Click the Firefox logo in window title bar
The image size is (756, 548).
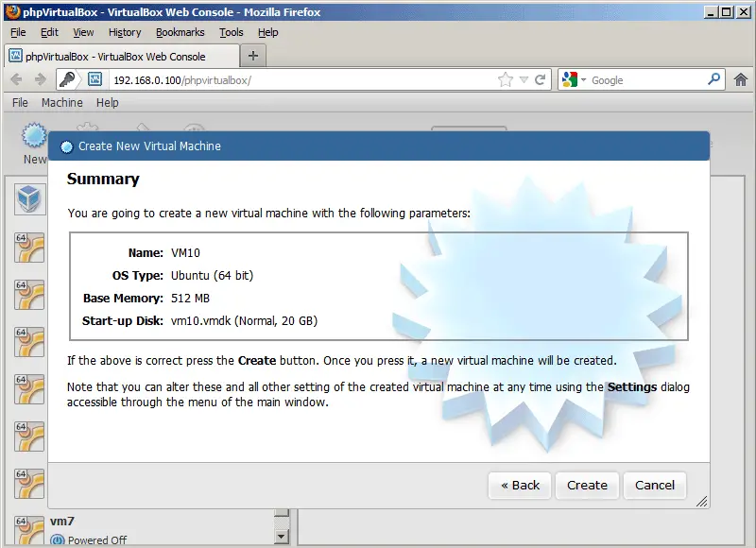click(x=13, y=11)
